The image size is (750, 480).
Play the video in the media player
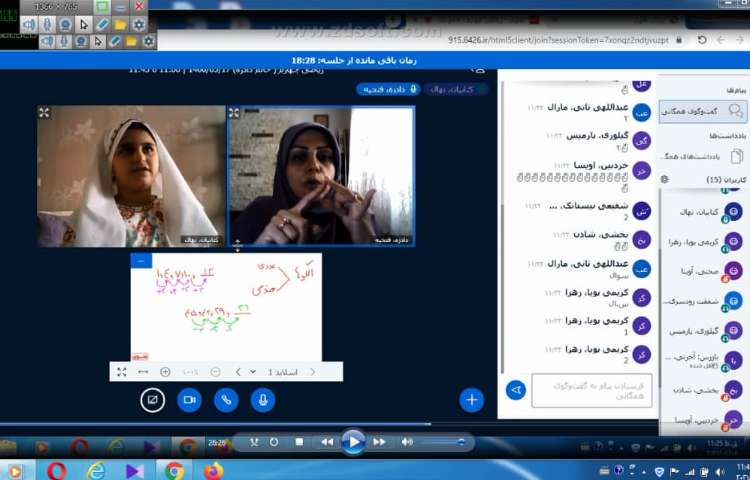click(x=353, y=441)
